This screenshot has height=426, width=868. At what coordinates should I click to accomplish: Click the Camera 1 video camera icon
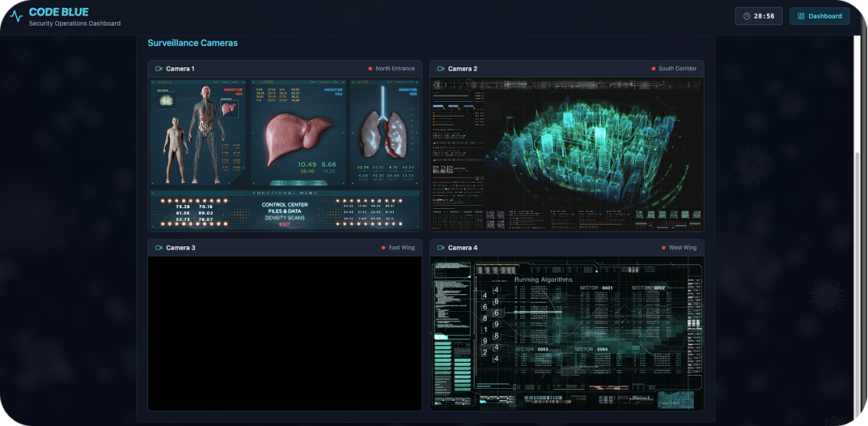pos(159,69)
